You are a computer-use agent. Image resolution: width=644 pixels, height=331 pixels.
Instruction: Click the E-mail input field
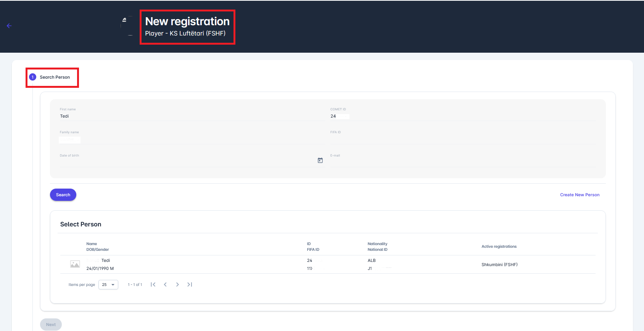pos(462,162)
